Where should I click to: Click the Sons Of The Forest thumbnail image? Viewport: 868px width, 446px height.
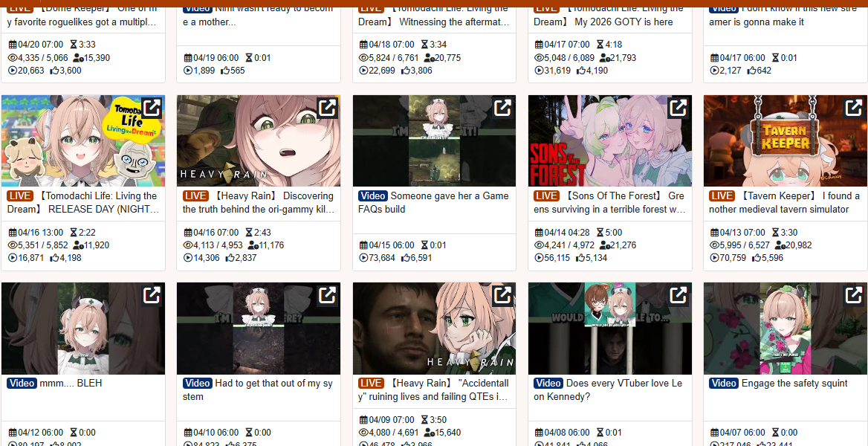coord(610,140)
